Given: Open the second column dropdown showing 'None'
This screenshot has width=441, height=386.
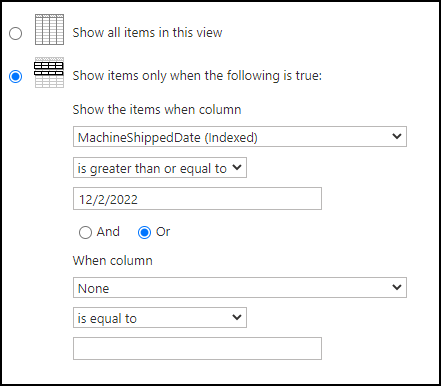Looking at the screenshot, I should pyautogui.click(x=240, y=287).
